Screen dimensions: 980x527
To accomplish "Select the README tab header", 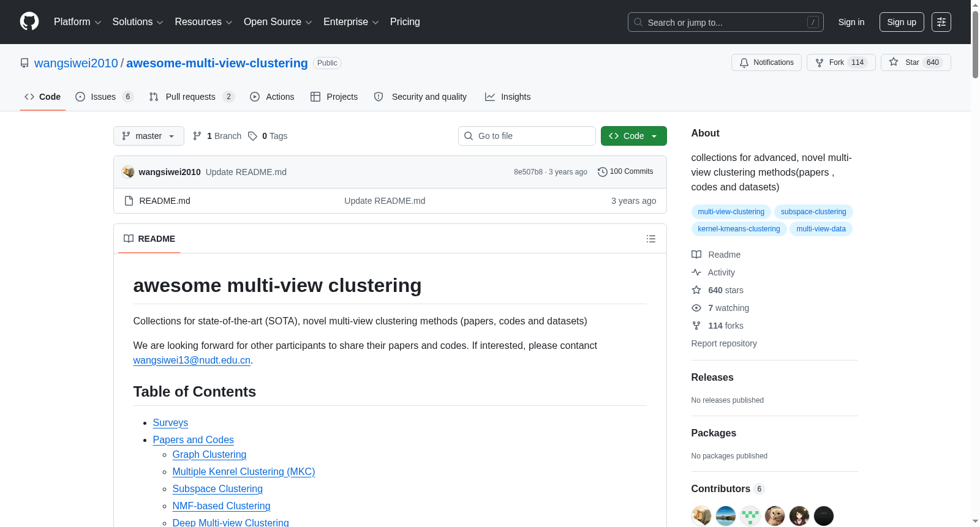I will coord(149,239).
